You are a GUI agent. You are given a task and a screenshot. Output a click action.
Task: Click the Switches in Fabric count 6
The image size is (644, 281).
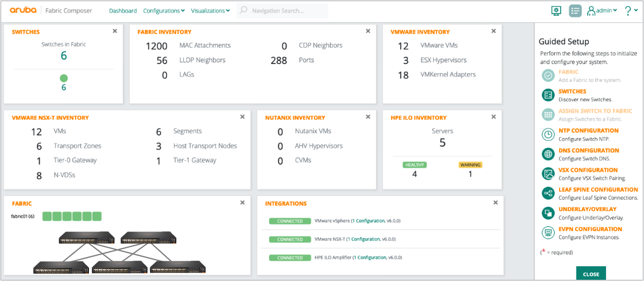(x=63, y=56)
